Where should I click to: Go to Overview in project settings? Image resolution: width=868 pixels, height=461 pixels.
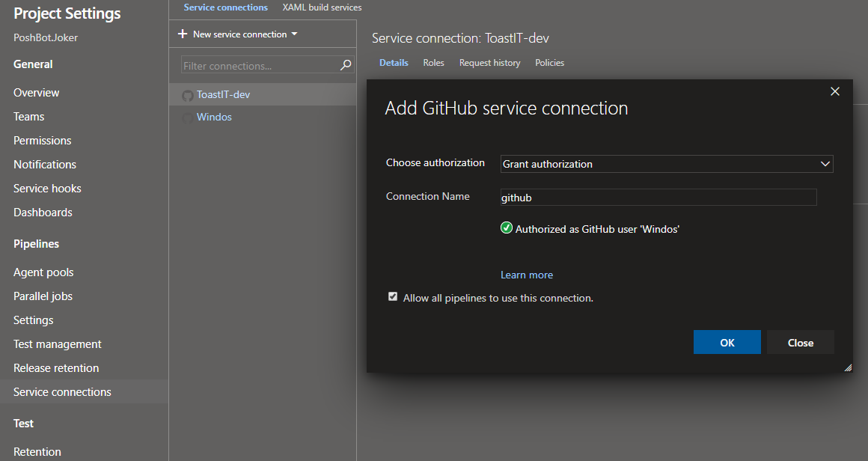[37, 93]
